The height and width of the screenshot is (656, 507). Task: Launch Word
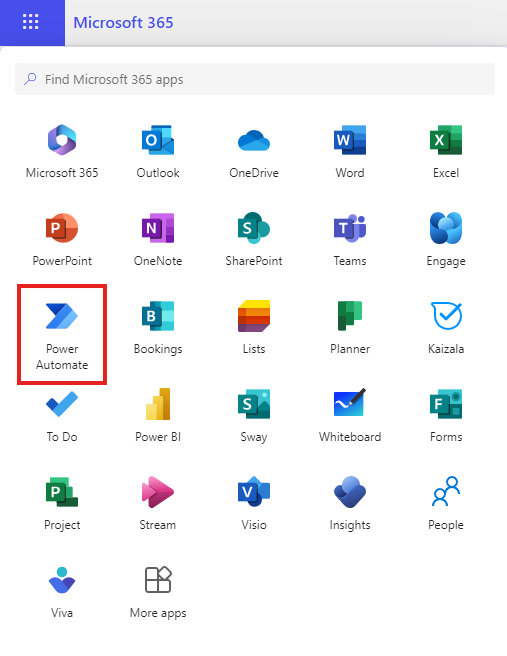click(x=350, y=151)
